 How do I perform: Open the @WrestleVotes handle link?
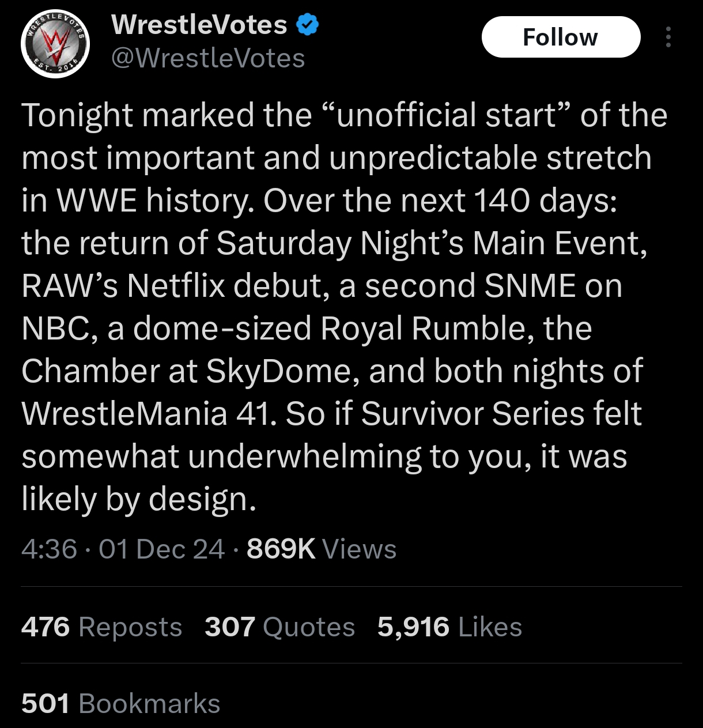point(207,58)
